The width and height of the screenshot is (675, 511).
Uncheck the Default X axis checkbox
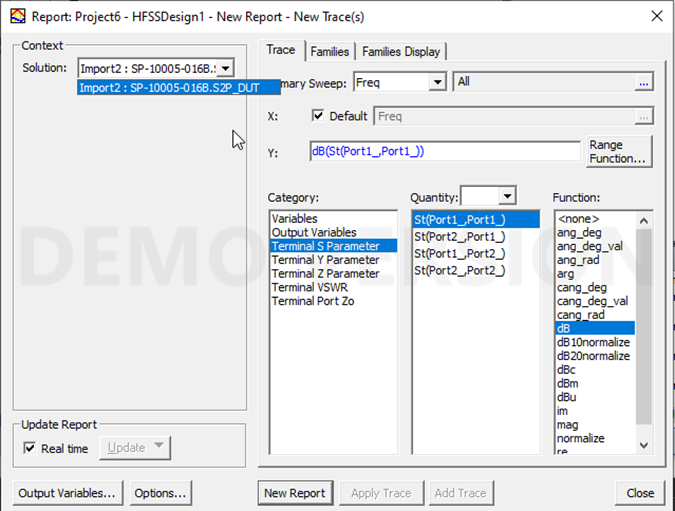pos(319,116)
